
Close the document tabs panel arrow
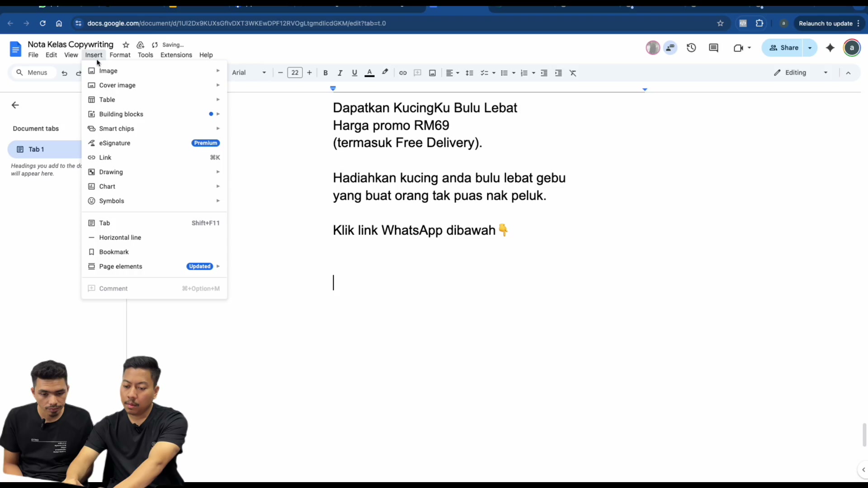click(x=15, y=105)
